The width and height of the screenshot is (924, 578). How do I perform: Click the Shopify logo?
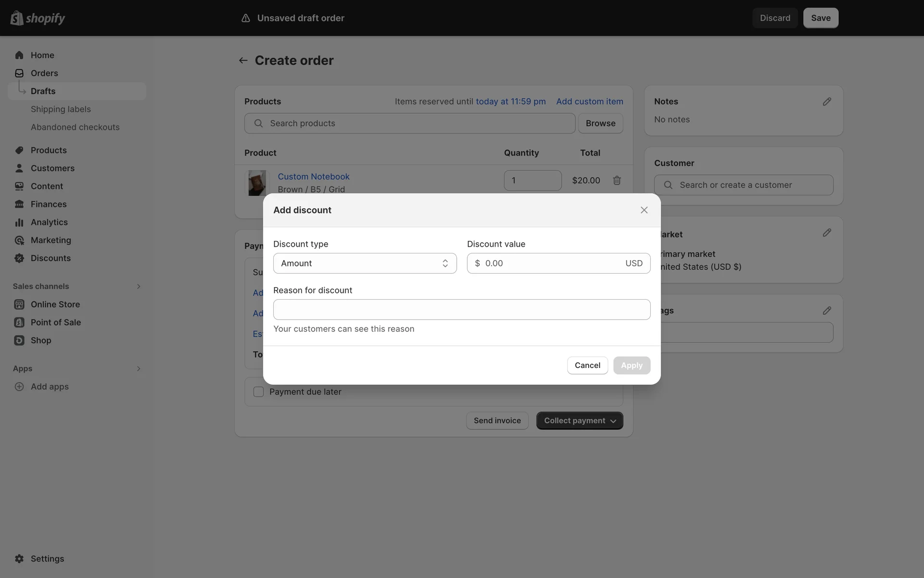pos(38,18)
